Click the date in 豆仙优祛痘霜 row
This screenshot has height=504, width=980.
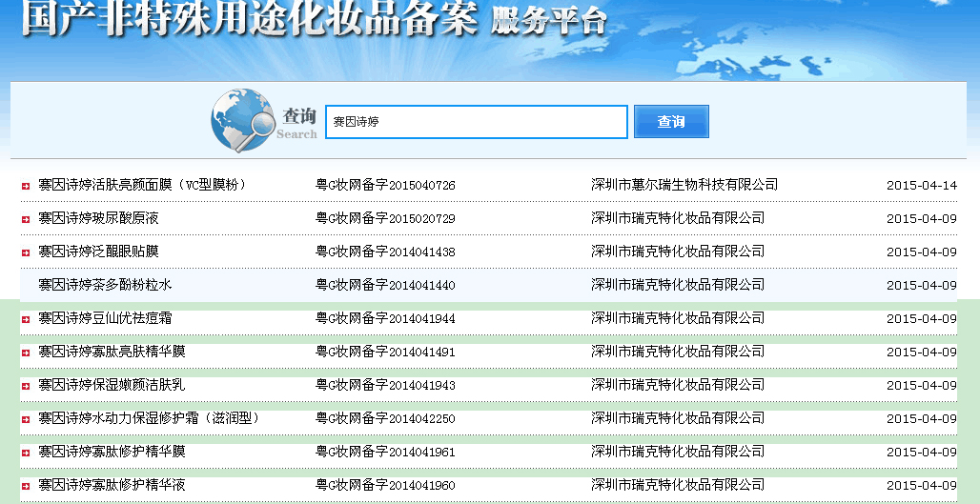[922, 318]
